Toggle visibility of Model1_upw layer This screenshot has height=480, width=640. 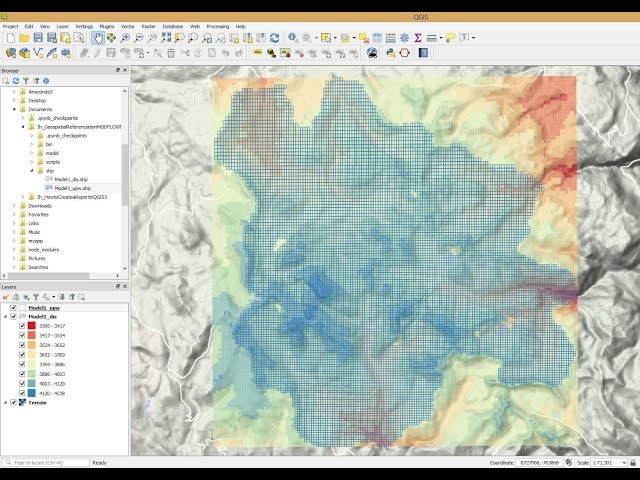tap(13, 308)
